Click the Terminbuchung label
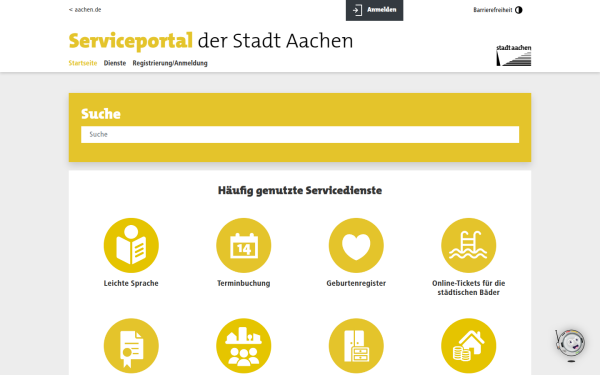 click(x=243, y=283)
